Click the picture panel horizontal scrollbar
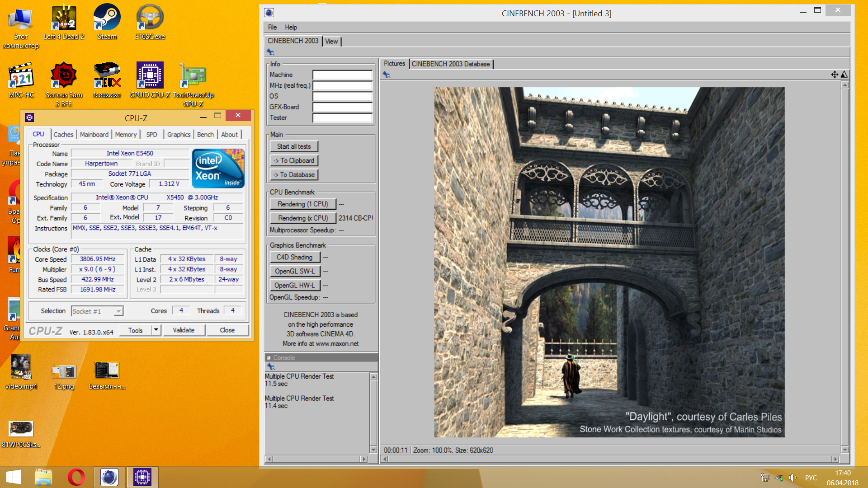This screenshot has width=868, height=488. [610, 459]
